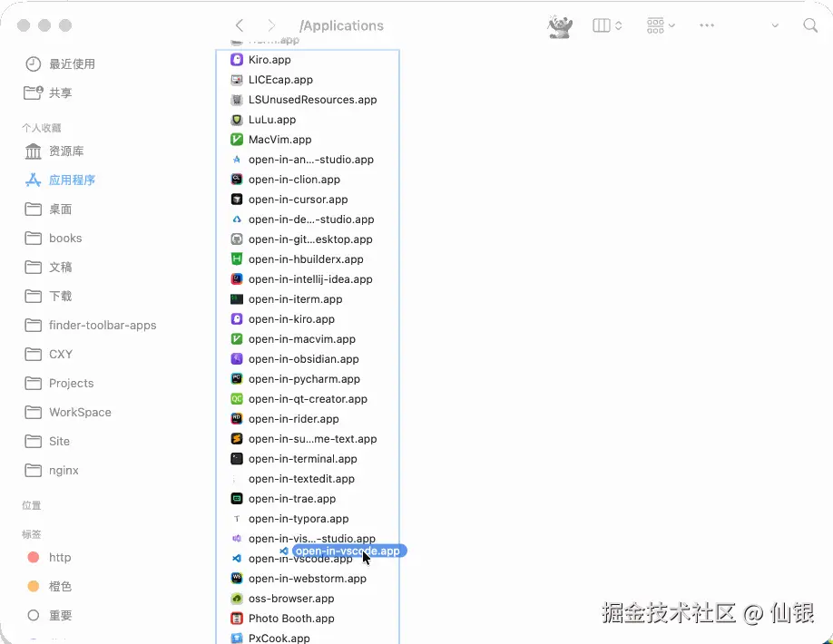Open search with the magnifier icon
Screen dimensions: 833x644
coord(809,25)
